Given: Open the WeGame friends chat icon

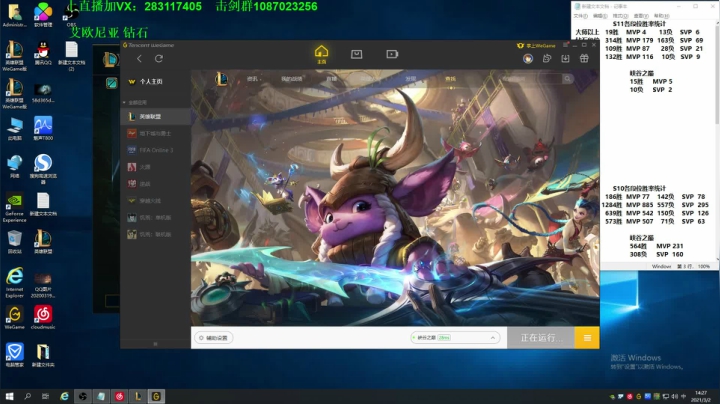Looking at the screenshot, I should pos(547,58).
